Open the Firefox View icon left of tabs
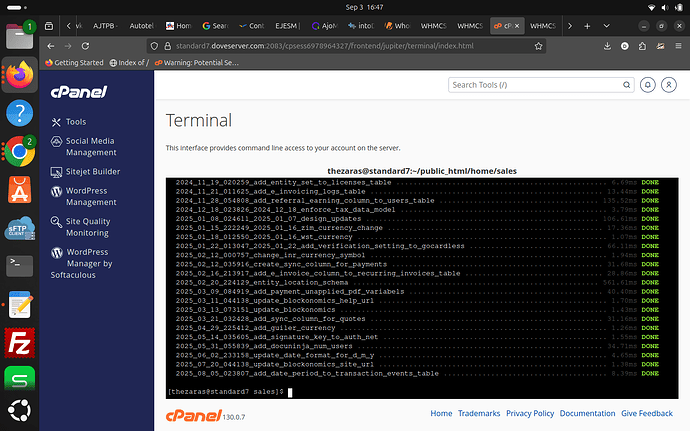Image resolution: width=690 pixels, height=431 pixels. [49, 26]
